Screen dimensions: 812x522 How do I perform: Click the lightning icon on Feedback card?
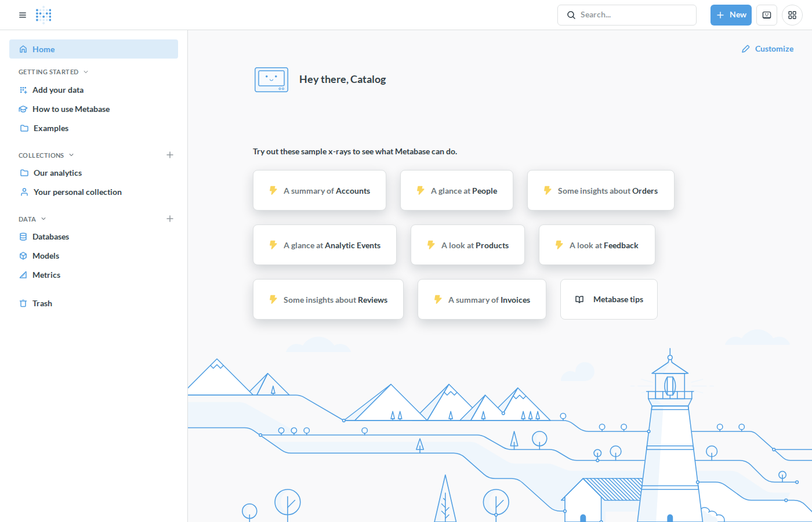pos(559,245)
